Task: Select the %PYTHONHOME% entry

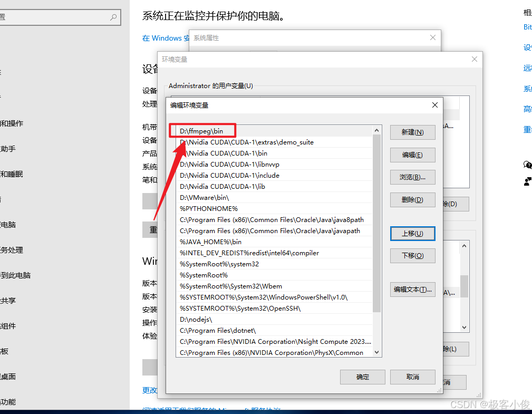Action: click(274, 209)
